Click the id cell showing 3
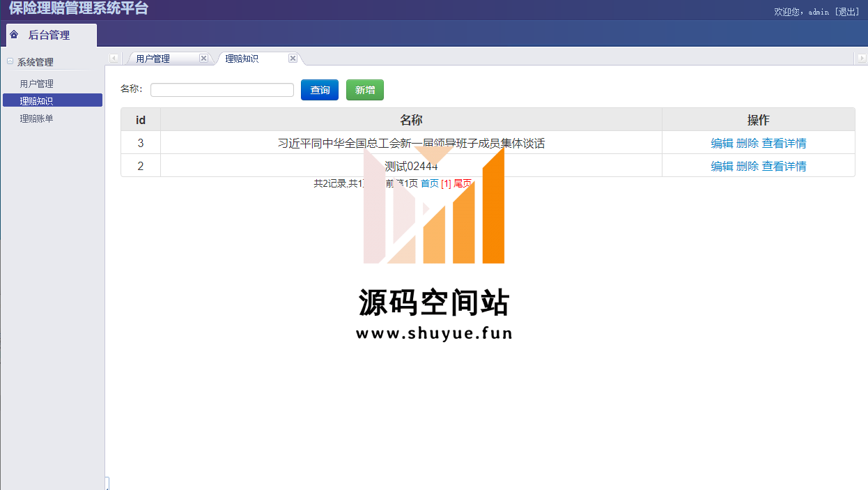This screenshot has height=490, width=868. [141, 143]
